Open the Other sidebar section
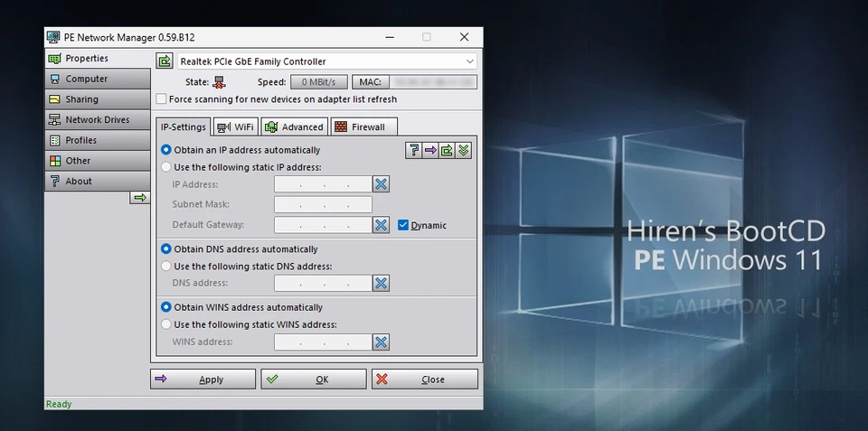 click(x=98, y=161)
